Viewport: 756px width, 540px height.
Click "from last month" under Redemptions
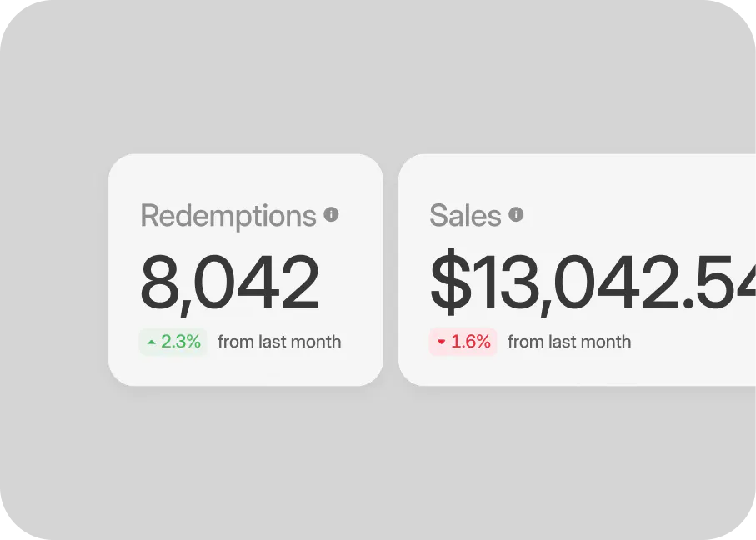279,342
